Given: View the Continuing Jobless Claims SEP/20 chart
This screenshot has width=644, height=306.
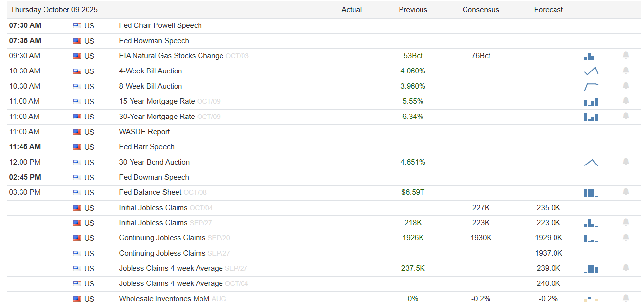Looking at the screenshot, I should [x=591, y=238].
